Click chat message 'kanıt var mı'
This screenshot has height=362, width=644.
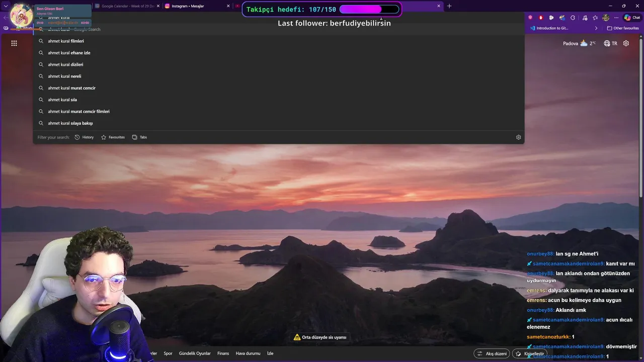[620, 263]
